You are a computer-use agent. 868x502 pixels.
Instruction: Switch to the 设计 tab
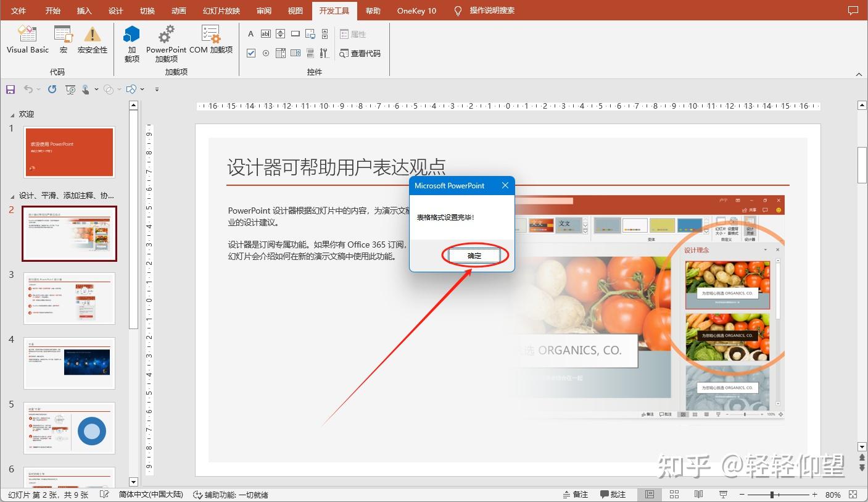click(115, 10)
